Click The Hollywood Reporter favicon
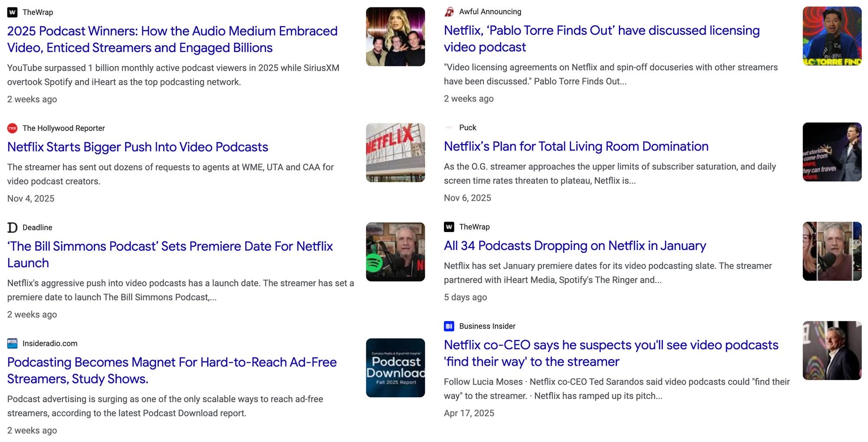 13,128
